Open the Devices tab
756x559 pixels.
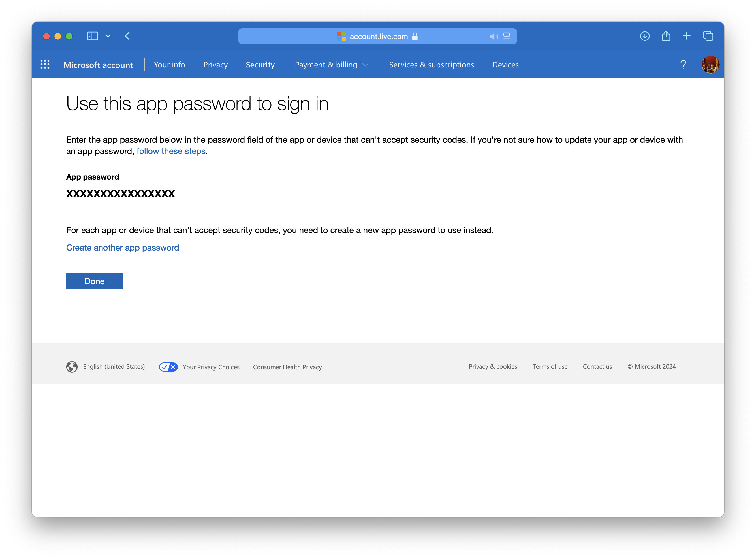pos(505,64)
